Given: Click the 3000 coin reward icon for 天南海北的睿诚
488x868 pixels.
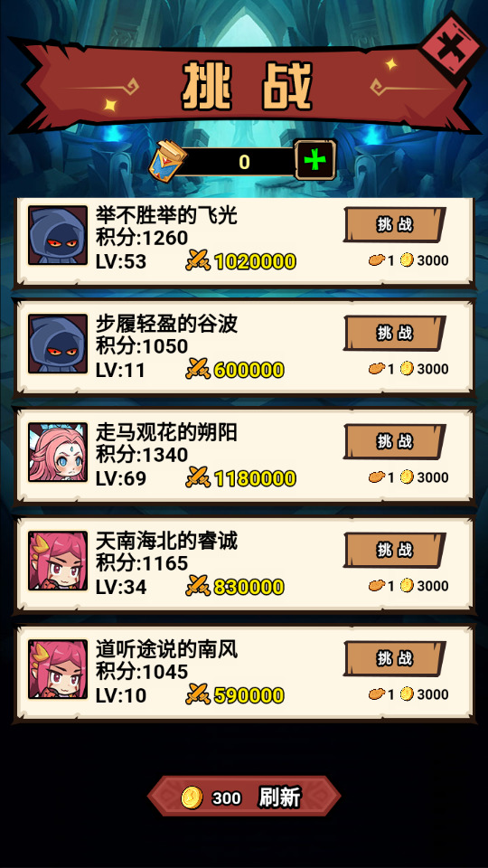Looking at the screenshot, I should pos(408,585).
